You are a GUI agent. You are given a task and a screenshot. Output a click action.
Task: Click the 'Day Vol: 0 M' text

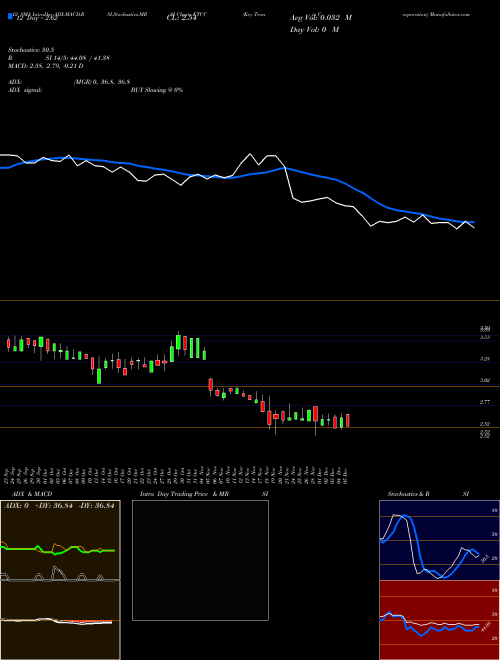tap(314, 30)
